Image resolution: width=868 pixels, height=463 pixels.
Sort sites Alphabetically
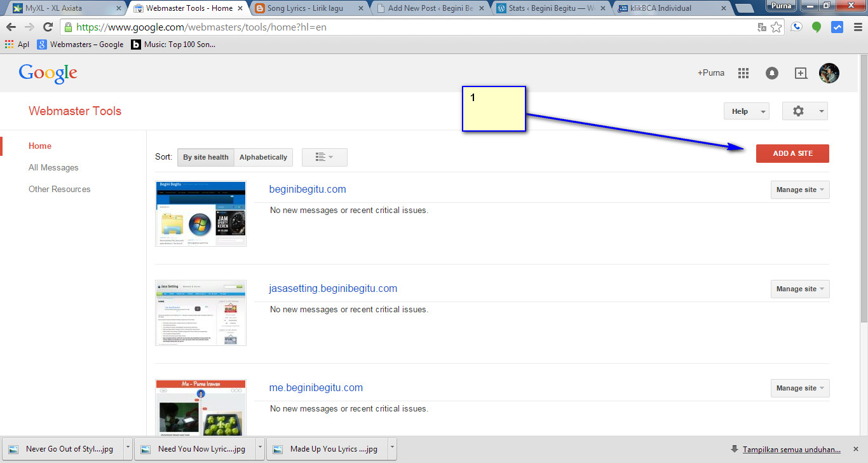[264, 157]
